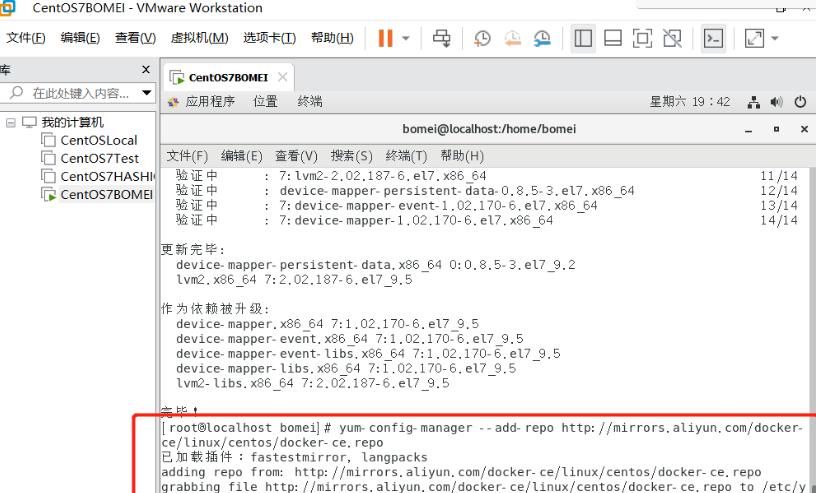Viewport: 816px width, 493px height.
Task: Open the snapshot manager icon
Action: pos(542,38)
